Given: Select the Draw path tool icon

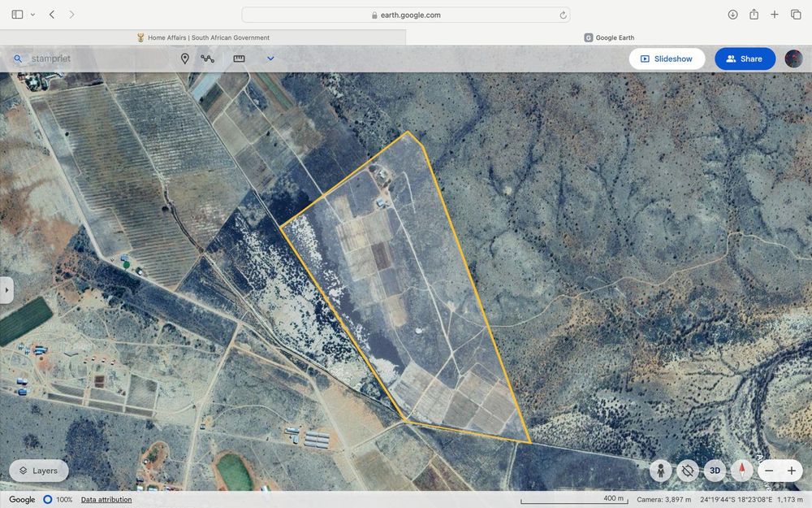Looking at the screenshot, I should (x=208, y=59).
